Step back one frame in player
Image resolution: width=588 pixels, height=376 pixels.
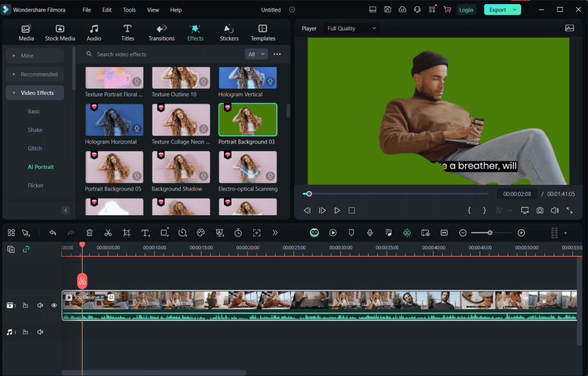coord(307,211)
